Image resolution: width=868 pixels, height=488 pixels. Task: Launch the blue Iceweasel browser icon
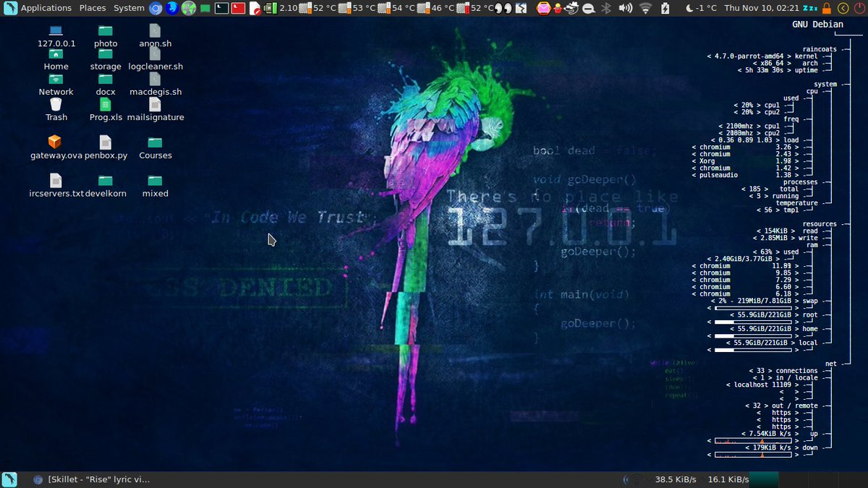(x=172, y=9)
